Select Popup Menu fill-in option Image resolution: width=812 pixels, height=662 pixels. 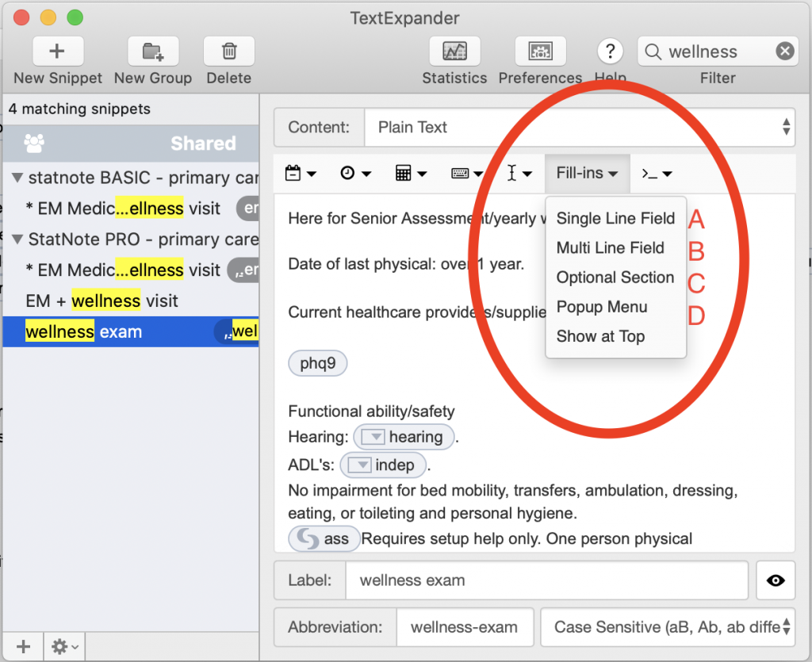coord(615,307)
